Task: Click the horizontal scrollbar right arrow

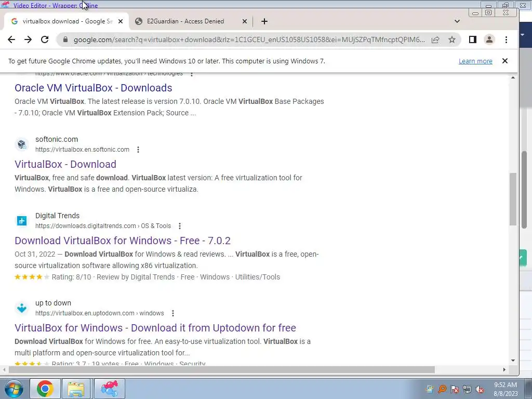Action: [504, 369]
